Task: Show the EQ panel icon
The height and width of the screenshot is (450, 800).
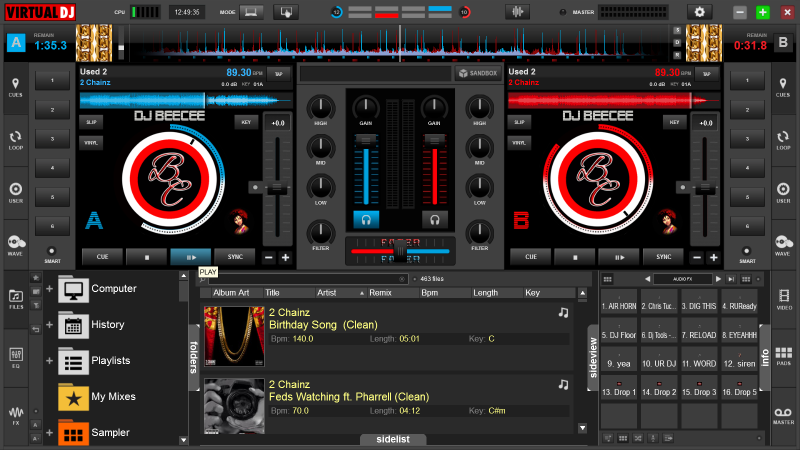Action: 16,358
